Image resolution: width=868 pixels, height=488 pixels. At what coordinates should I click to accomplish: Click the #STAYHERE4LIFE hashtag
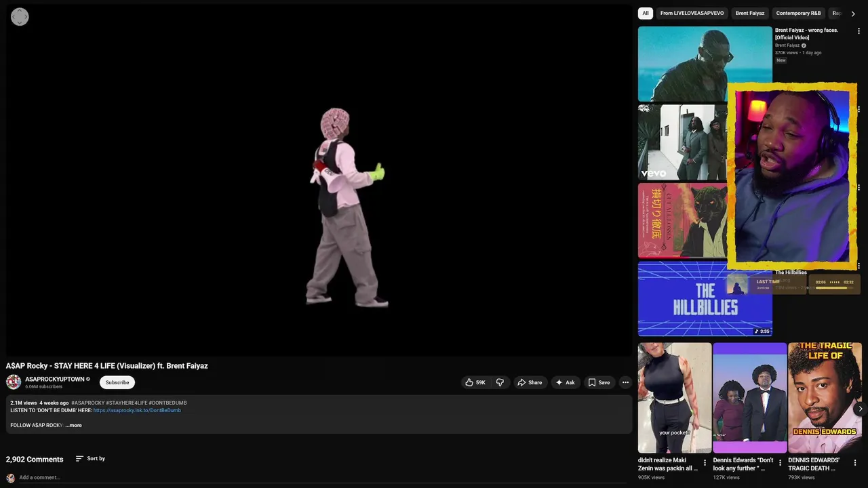126,403
